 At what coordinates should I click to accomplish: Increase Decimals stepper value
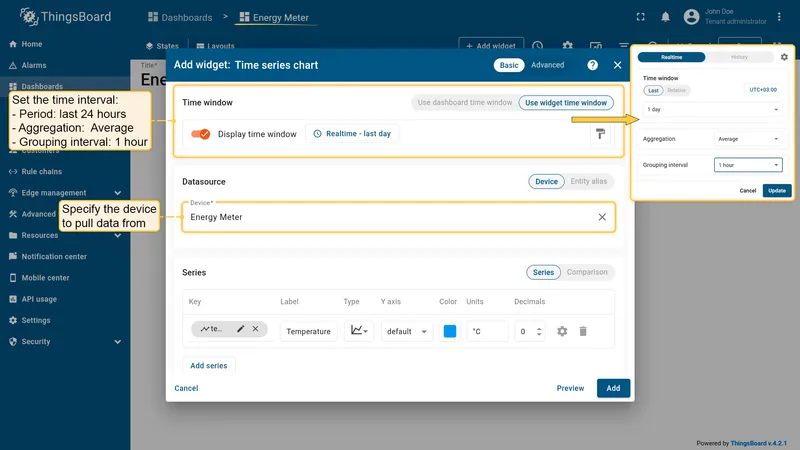[x=539, y=329]
